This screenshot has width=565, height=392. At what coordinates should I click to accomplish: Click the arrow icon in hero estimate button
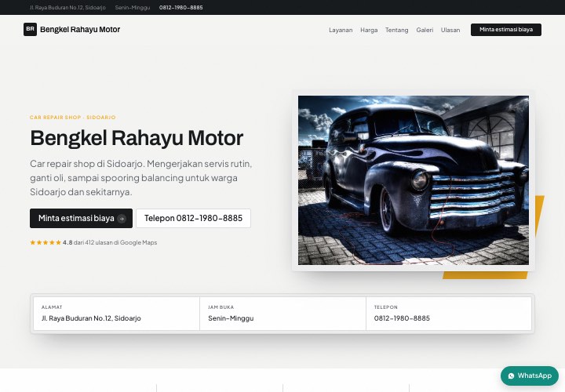tap(122, 219)
